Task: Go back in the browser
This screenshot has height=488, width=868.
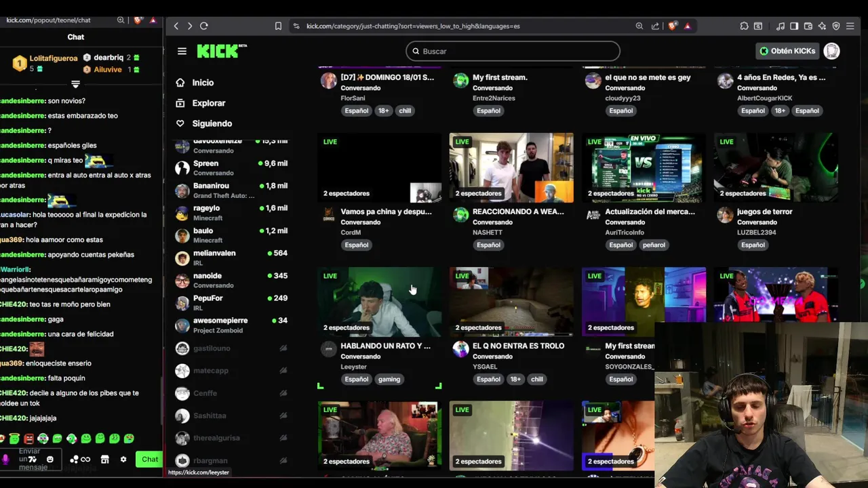Action: point(176,26)
